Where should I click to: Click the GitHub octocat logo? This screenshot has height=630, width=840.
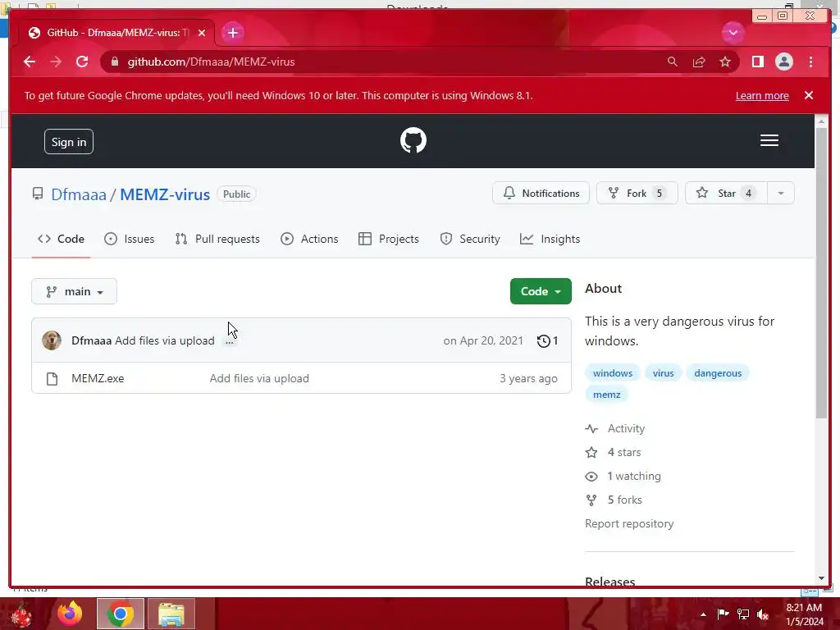413,140
